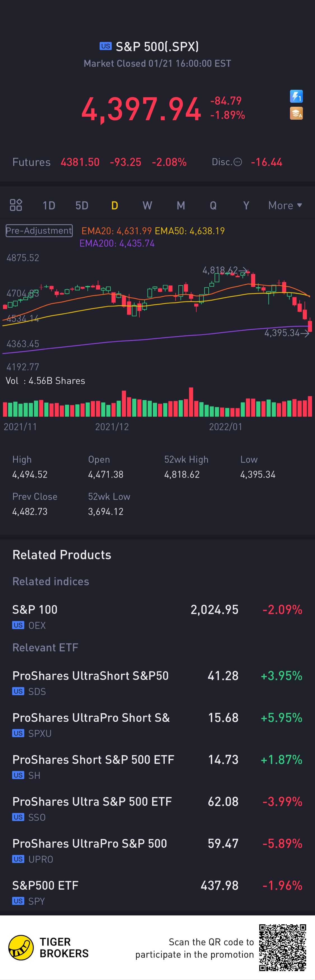This screenshot has height=980, width=315.
Task: Tap the 4,395.34 low arrow marker
Action: coord(305,333)
